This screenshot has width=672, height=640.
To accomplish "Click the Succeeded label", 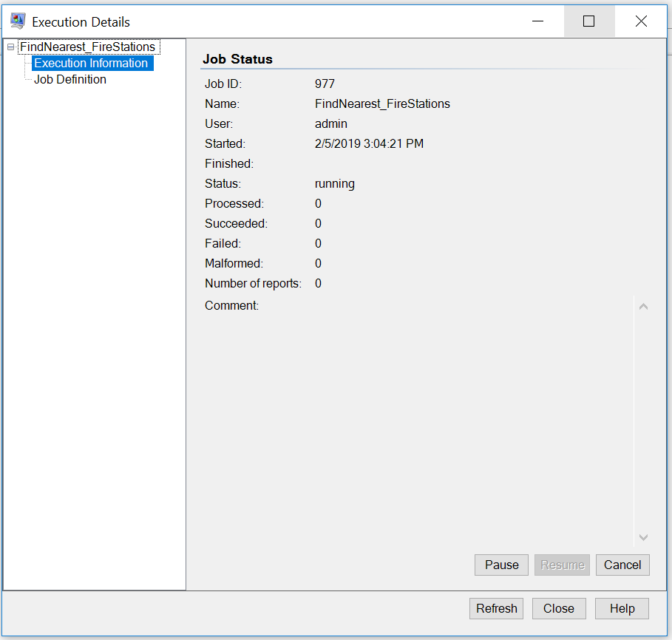I will (x=236, y=224).
